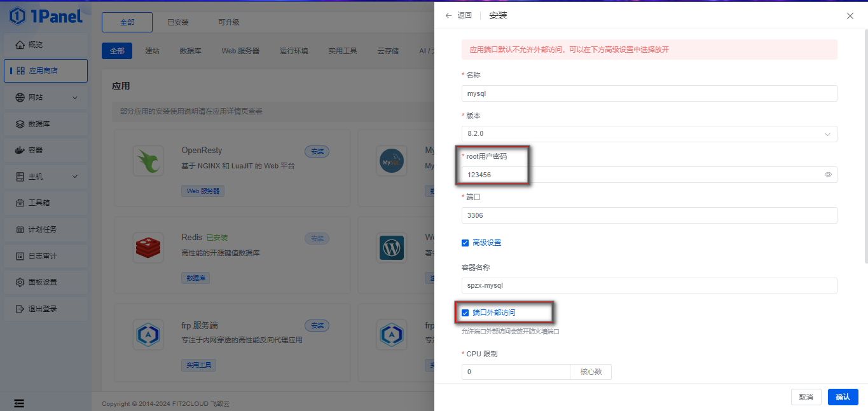Open the 版本 8.2.0 dropdown
Screen dimensions: 868x411
649,134
